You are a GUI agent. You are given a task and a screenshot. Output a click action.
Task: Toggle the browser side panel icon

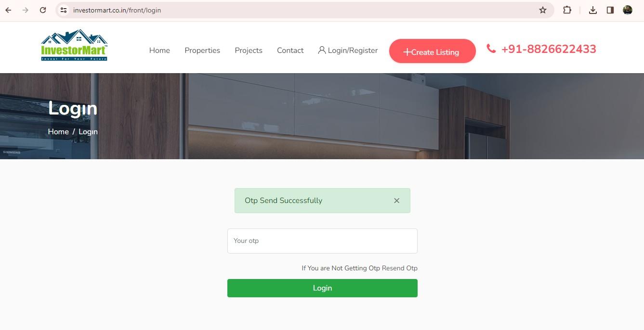610,10
